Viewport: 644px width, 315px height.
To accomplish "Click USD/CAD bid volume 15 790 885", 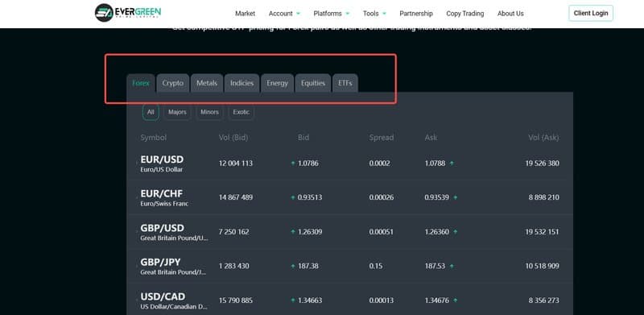I will click(x=236, y=300).
